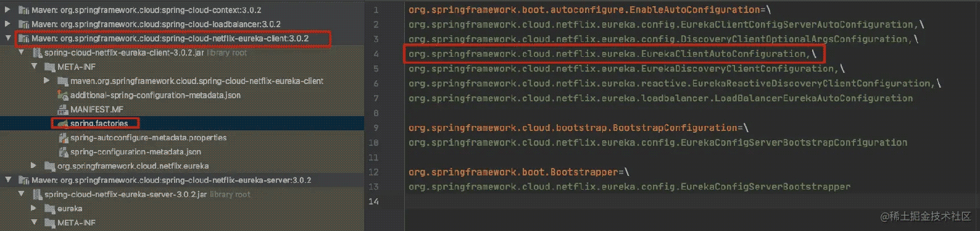Expand the org.springframework.cloud.netflix.eureka package
Screen dimensions: 980x231
tap(34, 166)
